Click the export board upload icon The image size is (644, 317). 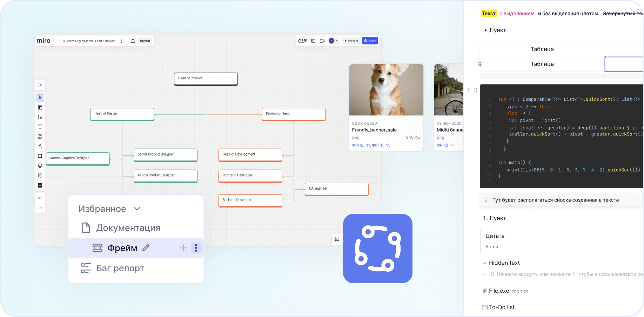point(133,41)
